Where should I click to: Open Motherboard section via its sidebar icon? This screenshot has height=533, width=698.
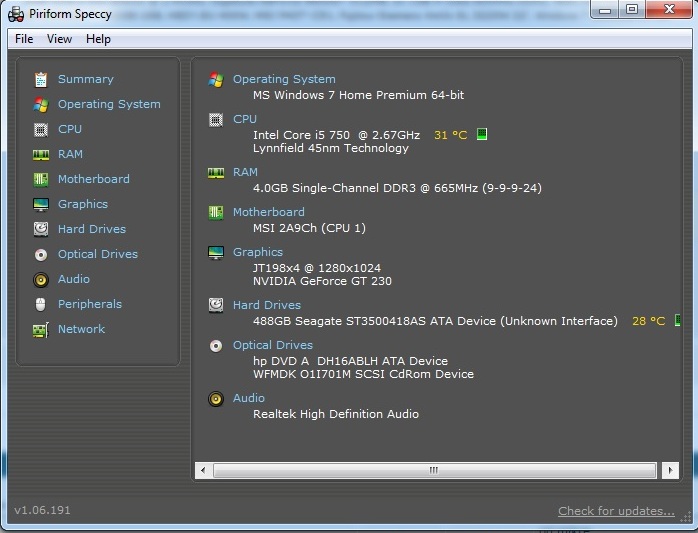40,179
